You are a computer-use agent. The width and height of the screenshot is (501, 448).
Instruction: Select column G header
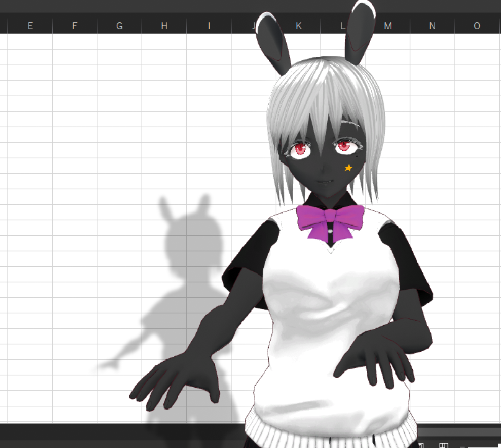(x=119, y=26)
